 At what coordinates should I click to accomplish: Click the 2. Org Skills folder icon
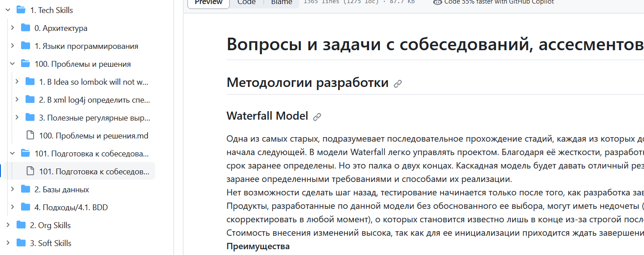point(21,225)
